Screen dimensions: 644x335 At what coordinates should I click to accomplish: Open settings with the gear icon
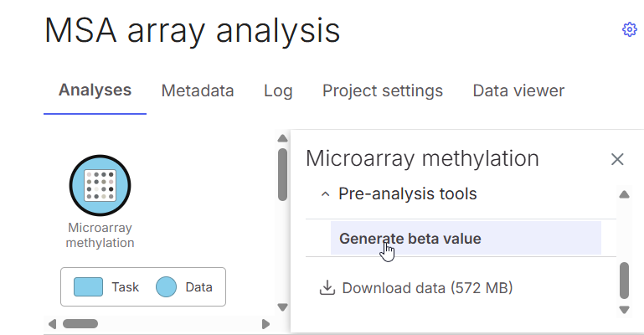click(x=630, y=30)
